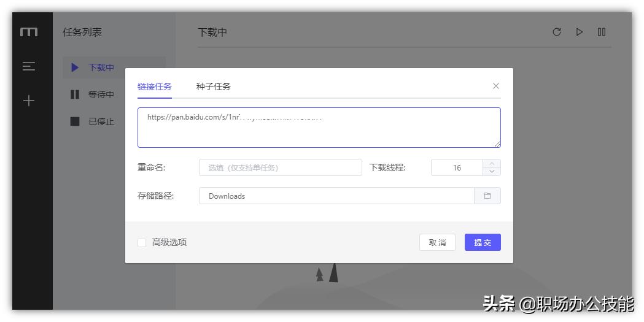Close the new task dialog
The image size is (644, 322).
496,86
